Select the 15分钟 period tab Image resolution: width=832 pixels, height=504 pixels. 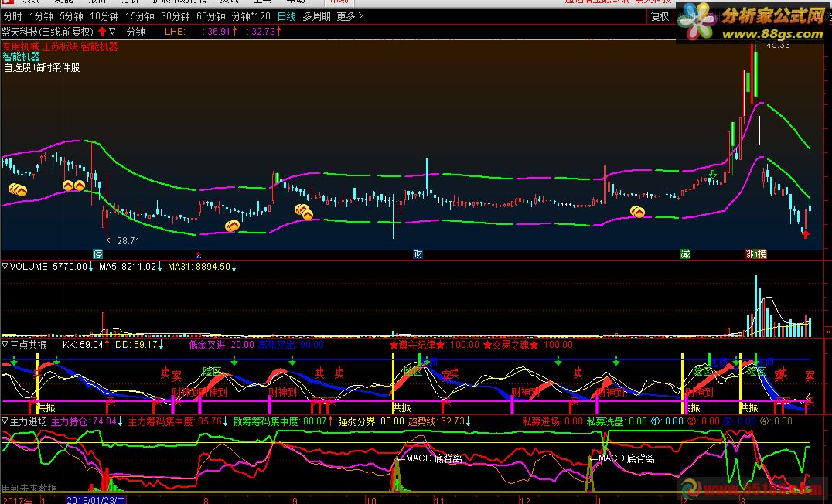click(x=139, y=16)
